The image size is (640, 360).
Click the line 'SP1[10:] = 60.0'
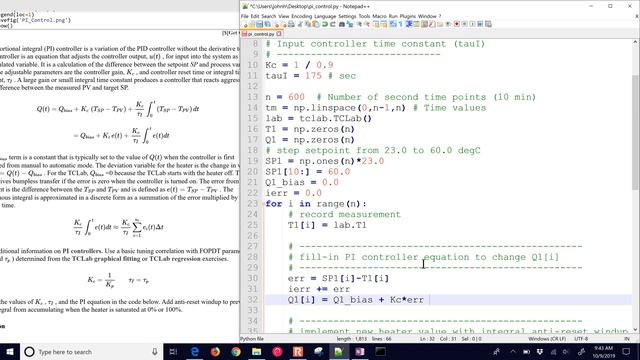click(307, 171)
